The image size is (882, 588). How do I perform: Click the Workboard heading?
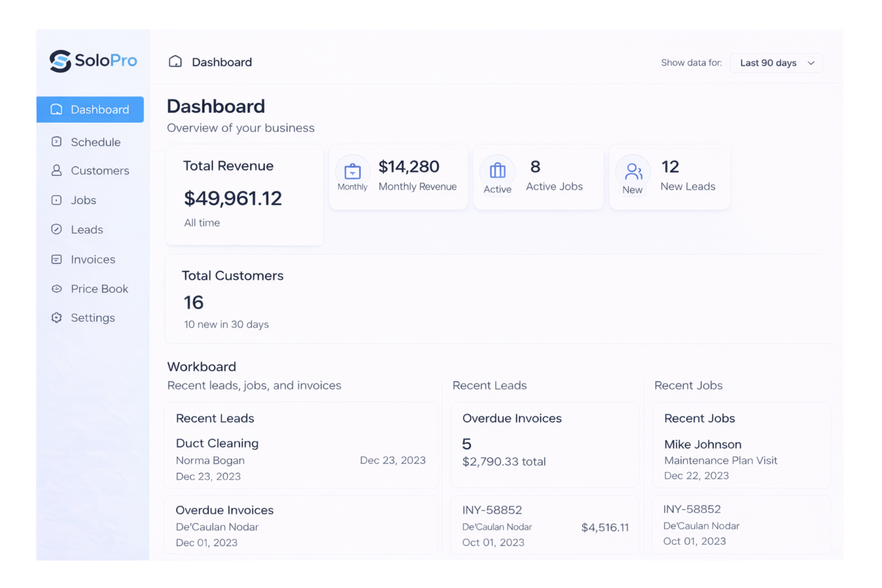point(202,367)
